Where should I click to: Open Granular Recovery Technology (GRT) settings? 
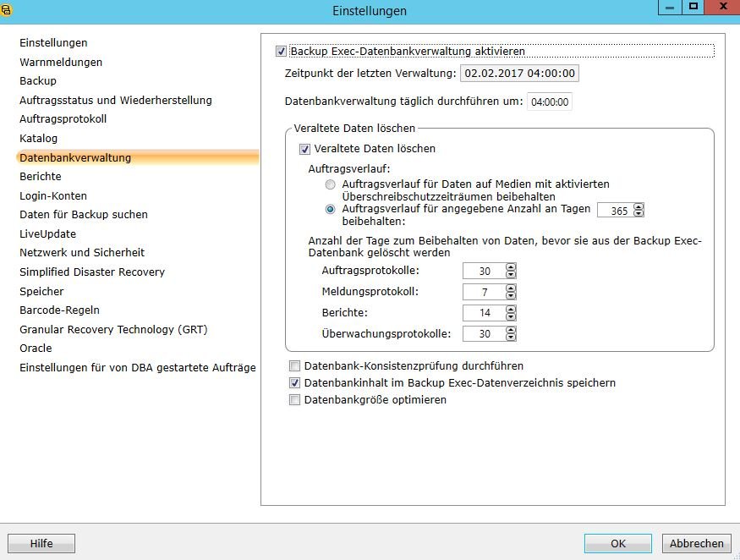(x=113, y=330)
